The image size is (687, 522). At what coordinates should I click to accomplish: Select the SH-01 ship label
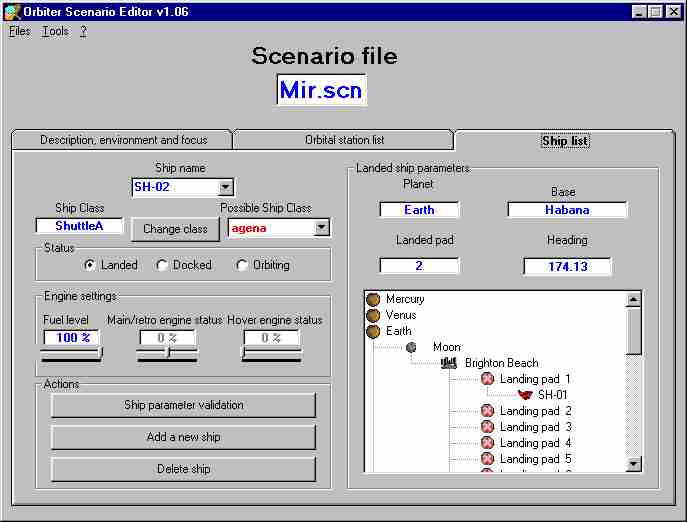click(552, 395)
